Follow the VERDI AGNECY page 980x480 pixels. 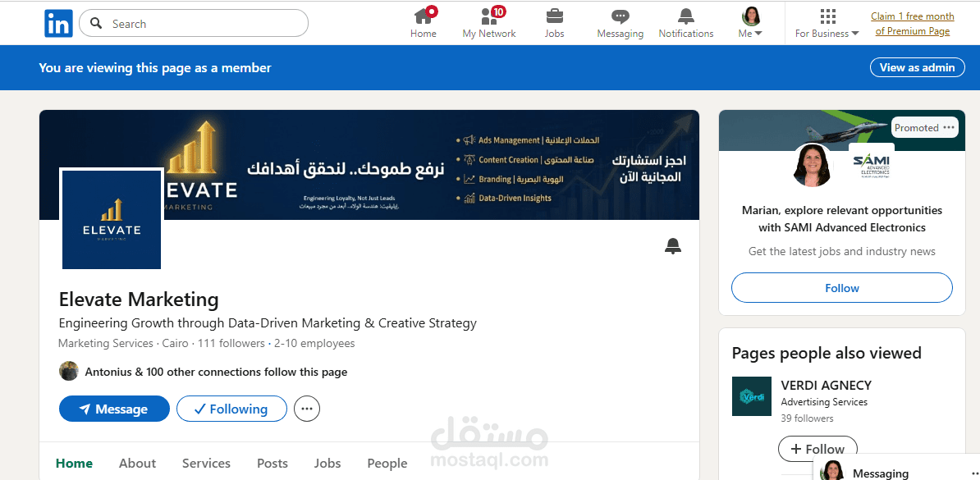coord(817,449)
